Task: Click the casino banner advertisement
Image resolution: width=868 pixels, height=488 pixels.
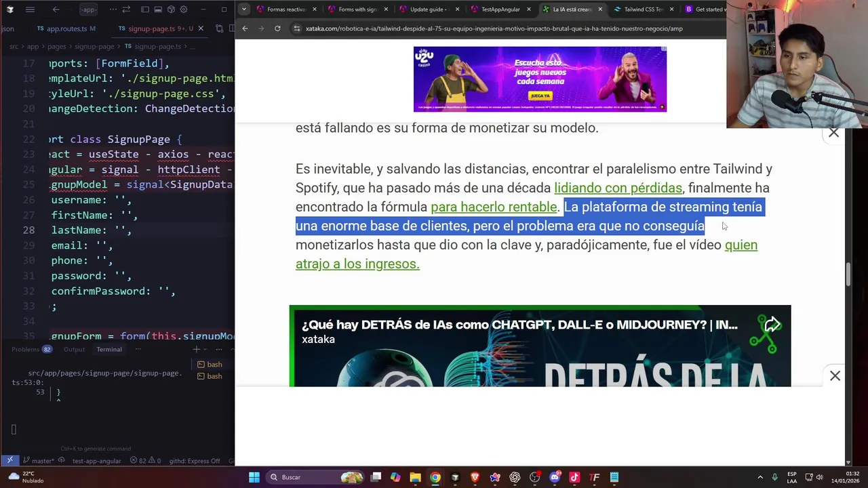Action: (540, 79)
